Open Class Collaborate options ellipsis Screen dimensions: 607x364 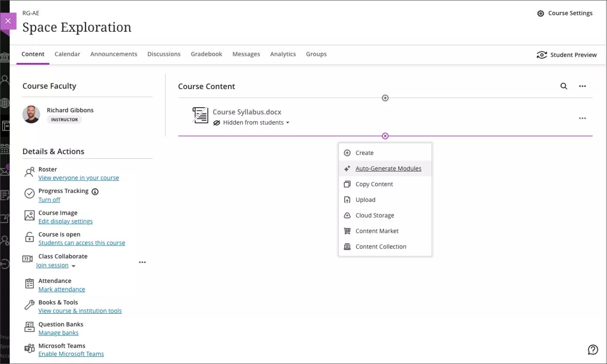142,262
